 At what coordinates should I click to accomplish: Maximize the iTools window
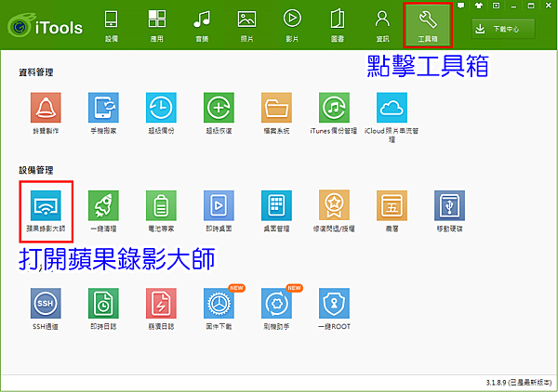(531, 6)
